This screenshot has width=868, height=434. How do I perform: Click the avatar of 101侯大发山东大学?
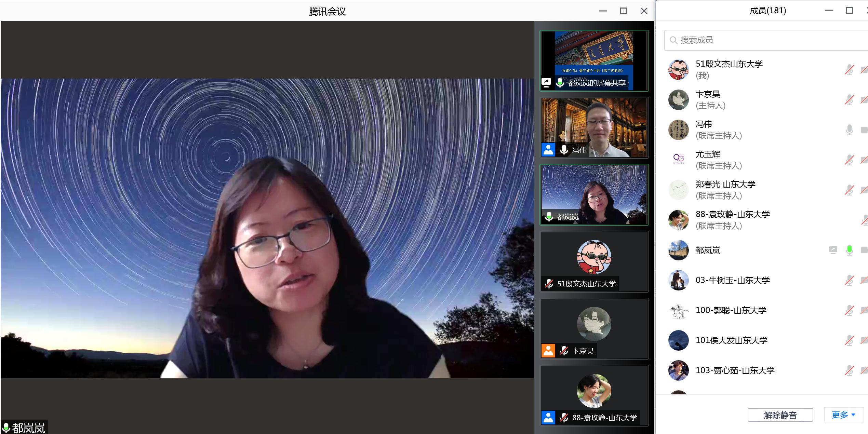(678, 340)
